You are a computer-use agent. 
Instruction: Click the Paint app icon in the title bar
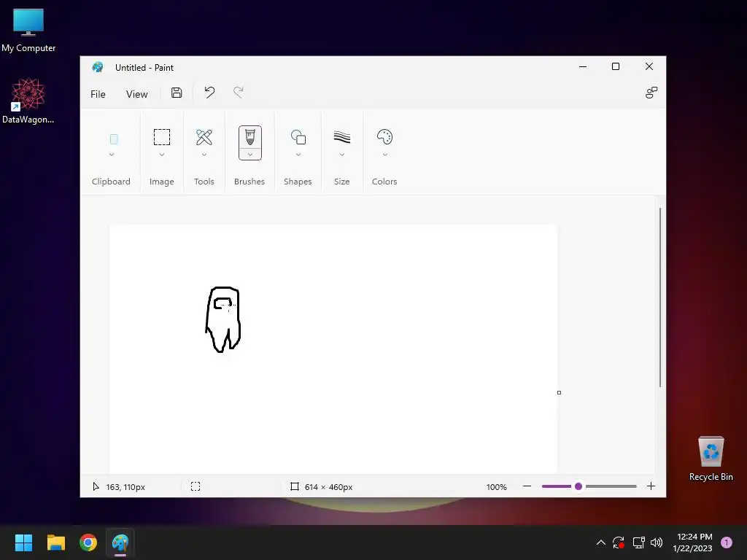tap(98, 67)
